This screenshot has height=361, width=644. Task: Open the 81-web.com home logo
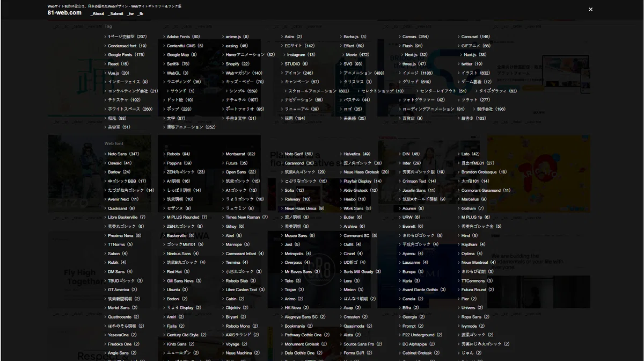click(64, 12)
